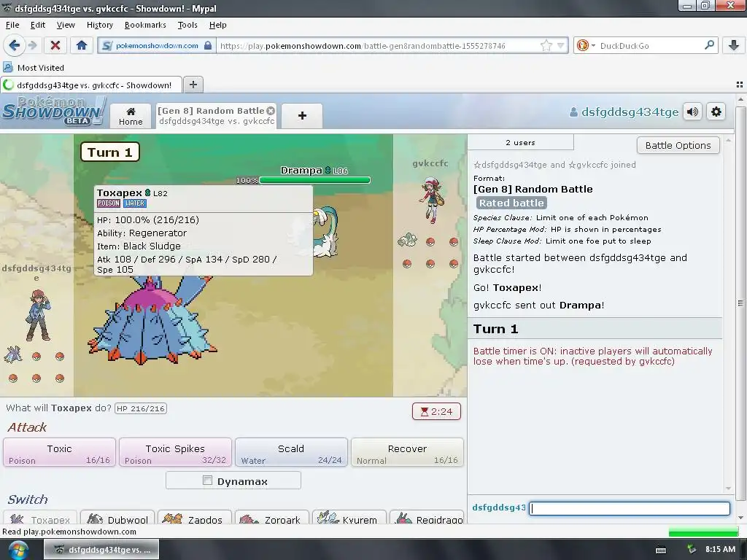The height and width of the screenshot is (560, 747).
Task: Click the gvkccfc trainer sprite
Action: [x=431, y=200]
